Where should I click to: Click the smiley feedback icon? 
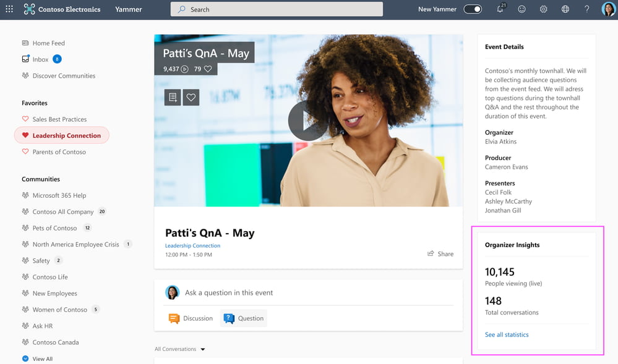click(x=521, y=9)
